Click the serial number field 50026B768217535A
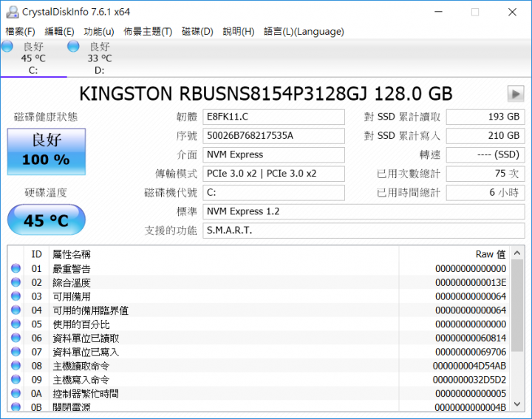The width and height of the screenshot is (532, 419). click(274, 136)
